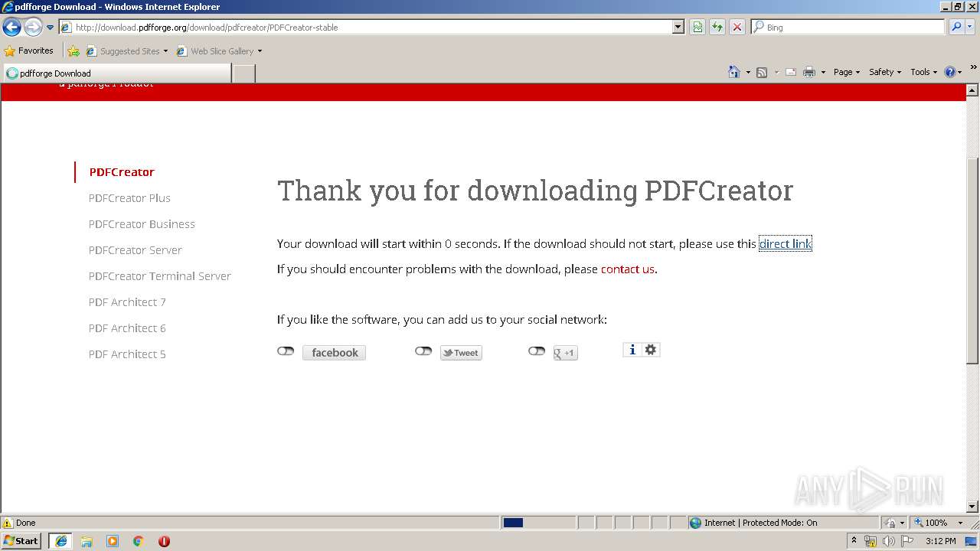Open the Tools menu

point(923,72)
